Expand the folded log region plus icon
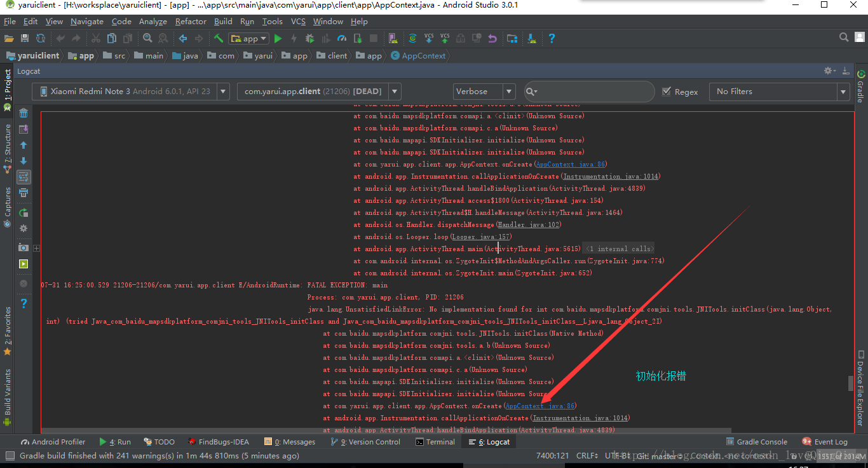The height and width of the screenshot is (468, 868). (x=37, y=249)
